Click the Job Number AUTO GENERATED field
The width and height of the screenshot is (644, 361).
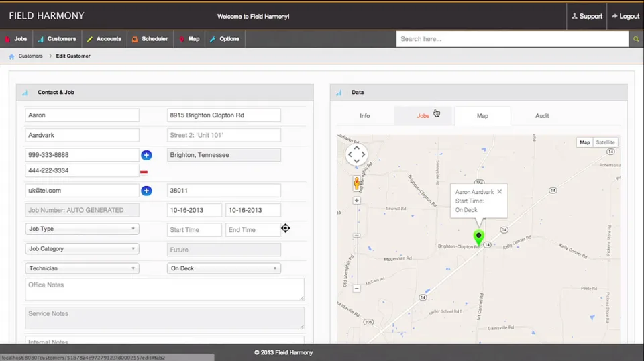point(82,210)
